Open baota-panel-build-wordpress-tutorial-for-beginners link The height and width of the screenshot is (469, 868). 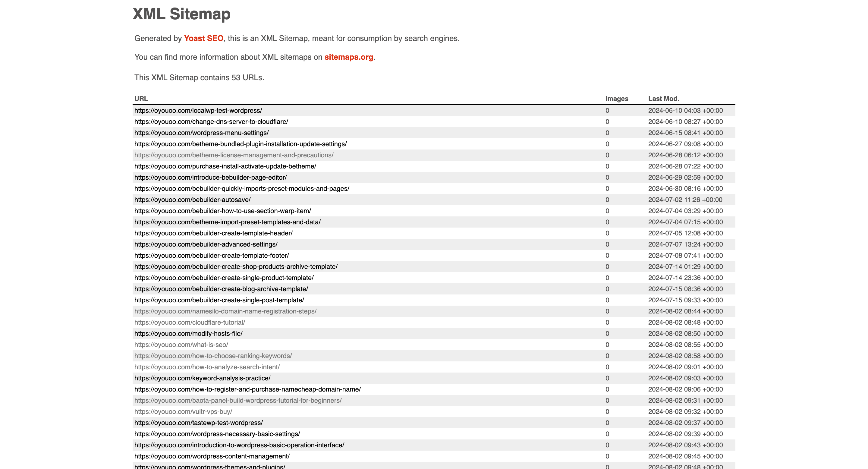[238, 400]
